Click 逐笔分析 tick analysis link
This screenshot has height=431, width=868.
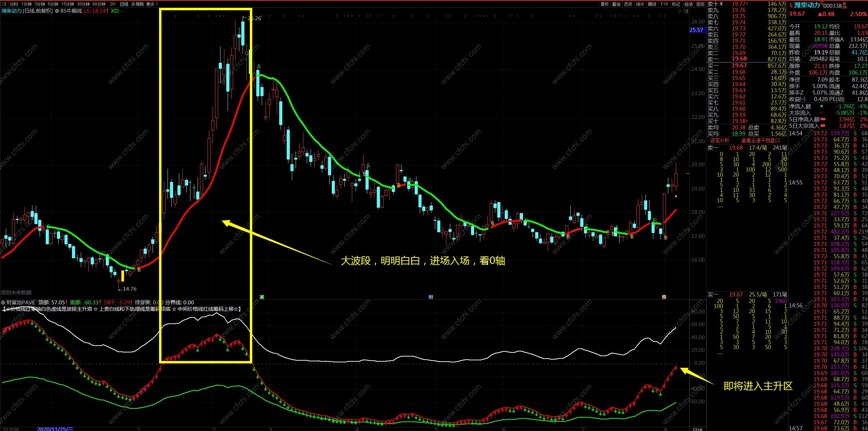point(720,140)
